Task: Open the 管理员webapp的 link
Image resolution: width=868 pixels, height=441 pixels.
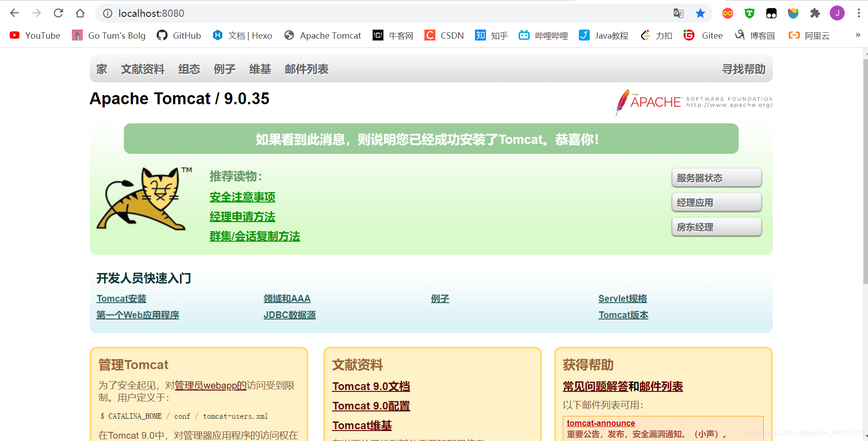Action: tap(210, 385)
